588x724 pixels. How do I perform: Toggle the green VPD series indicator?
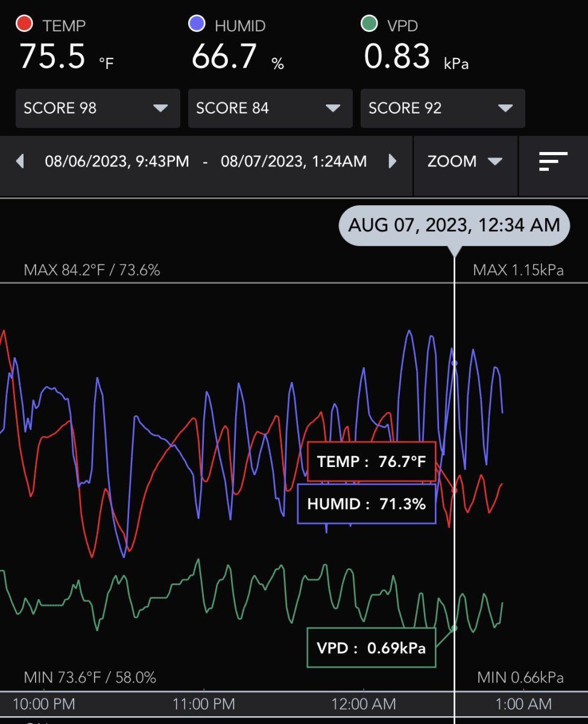369,24
